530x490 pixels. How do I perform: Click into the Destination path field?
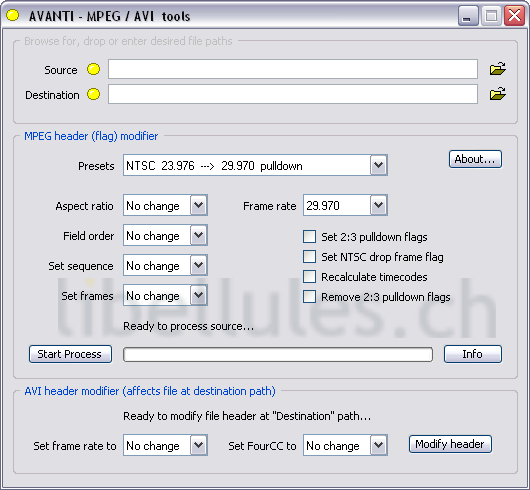(293, 94)
